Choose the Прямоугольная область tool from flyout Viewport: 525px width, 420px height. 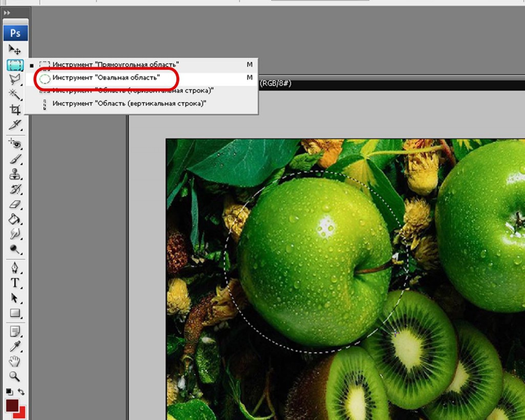point(142,65)
